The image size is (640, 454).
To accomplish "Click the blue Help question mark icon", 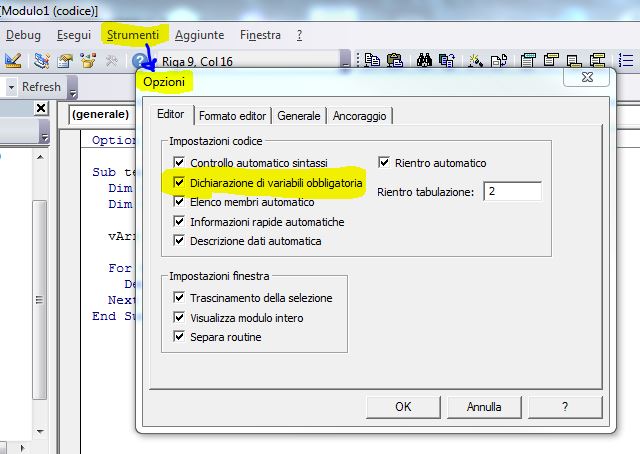I will (x=140, y=61).
